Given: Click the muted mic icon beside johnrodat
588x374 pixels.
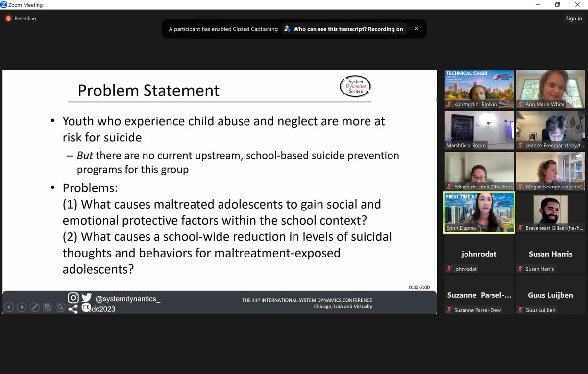Looking at the screenshot, I should (x=449, y=269).
